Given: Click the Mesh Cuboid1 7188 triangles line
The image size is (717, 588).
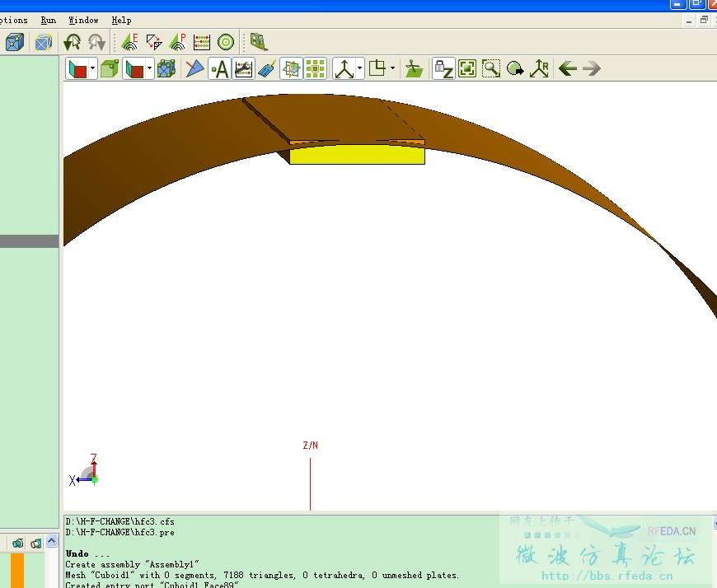Looking at the screenshot, I should click(x=262, y=575).
